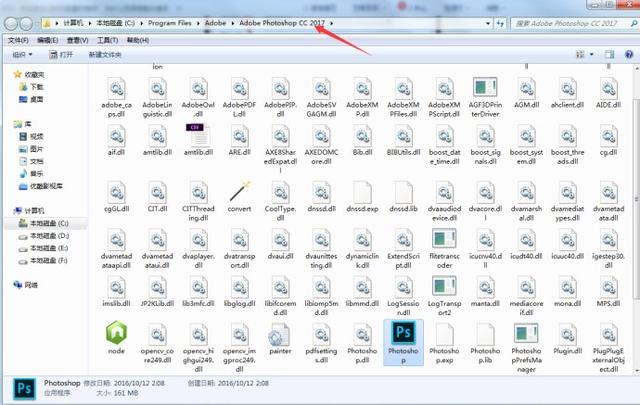Viewport: 640px width, 405px height.
Task: Select the AdobeLinguistic.dll file
Action: pos(158,97)
